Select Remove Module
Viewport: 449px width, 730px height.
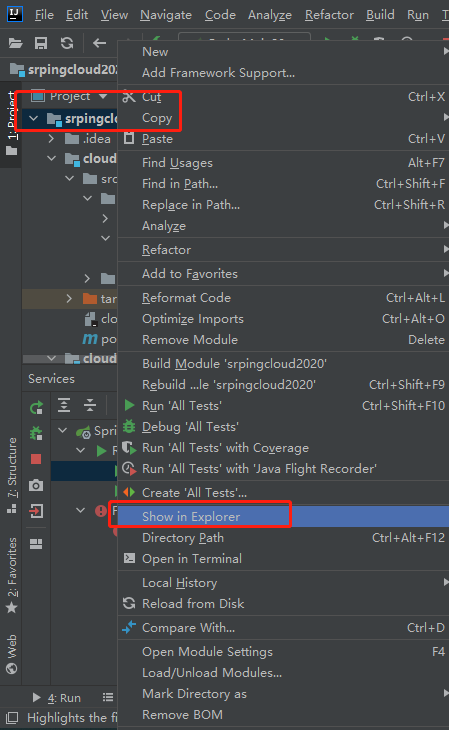click(283, 340)
